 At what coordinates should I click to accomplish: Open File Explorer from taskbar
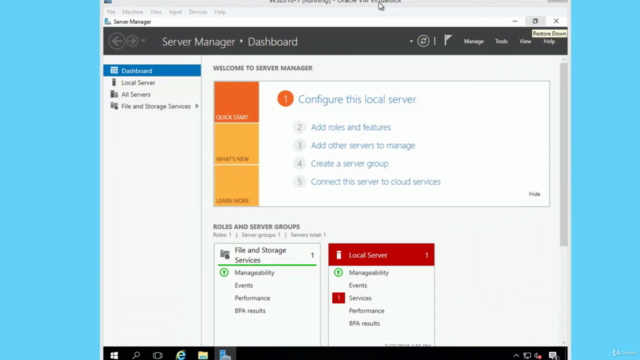click(x=203, y=355)
